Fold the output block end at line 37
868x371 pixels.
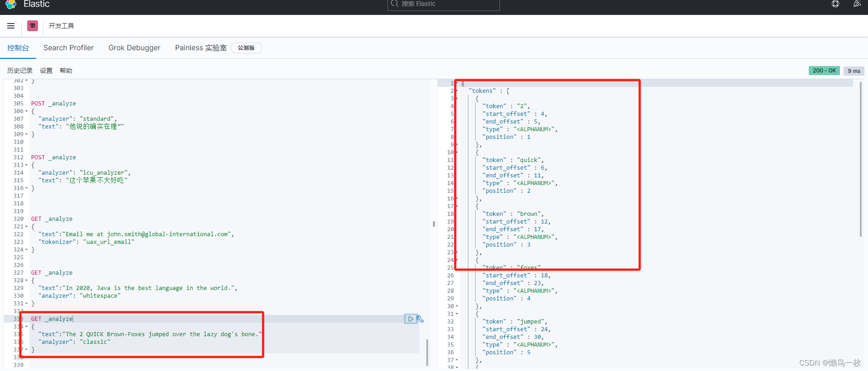coord(457,360)
